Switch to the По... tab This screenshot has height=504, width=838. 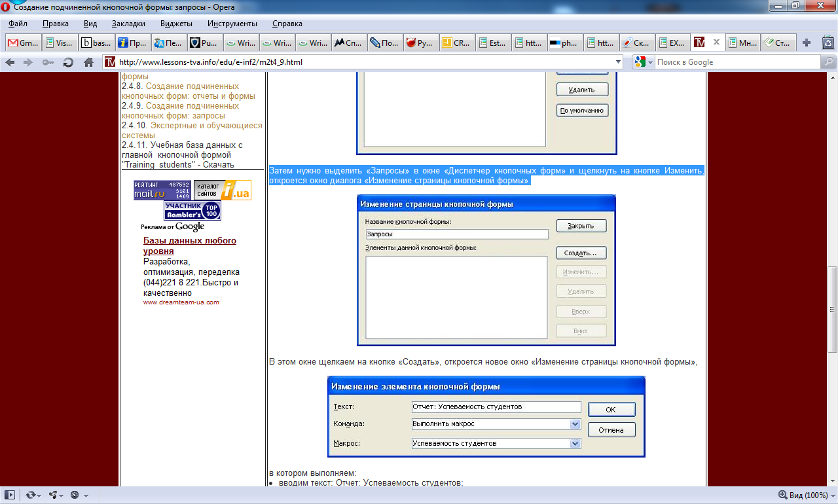pos(386,43)
